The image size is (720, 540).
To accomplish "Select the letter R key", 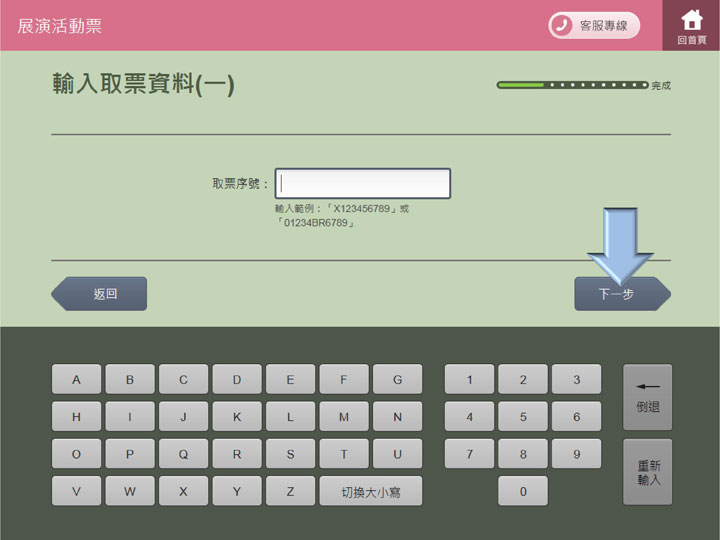I will click(237, 454).
